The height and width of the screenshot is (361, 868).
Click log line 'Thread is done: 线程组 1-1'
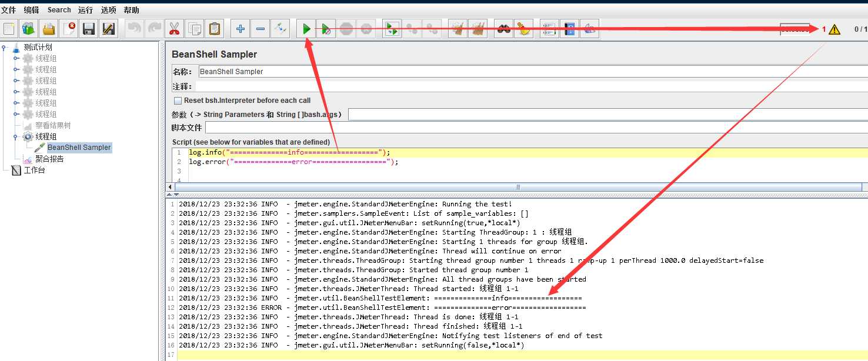[x=348, y=317]
